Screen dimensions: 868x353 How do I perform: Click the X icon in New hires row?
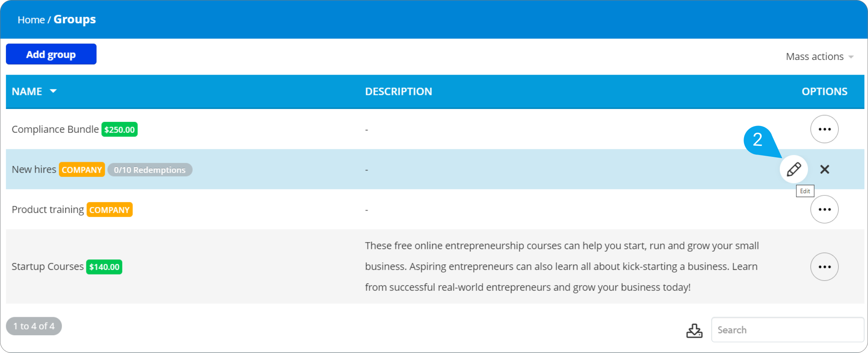coord(825,169)
